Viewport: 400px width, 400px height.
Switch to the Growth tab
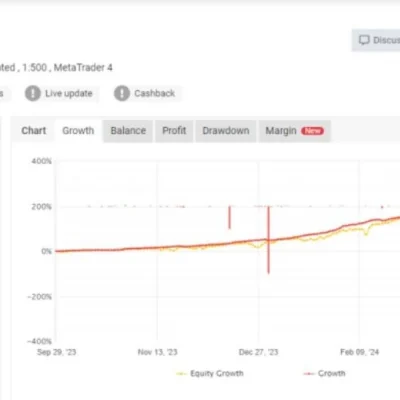coord(78,131)
